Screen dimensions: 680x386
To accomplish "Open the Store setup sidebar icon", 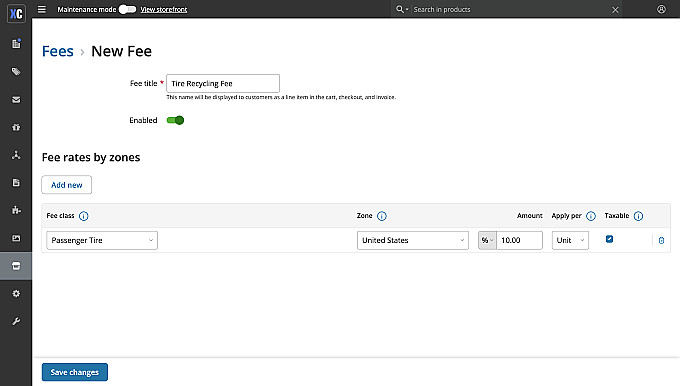I will (16, 266).
